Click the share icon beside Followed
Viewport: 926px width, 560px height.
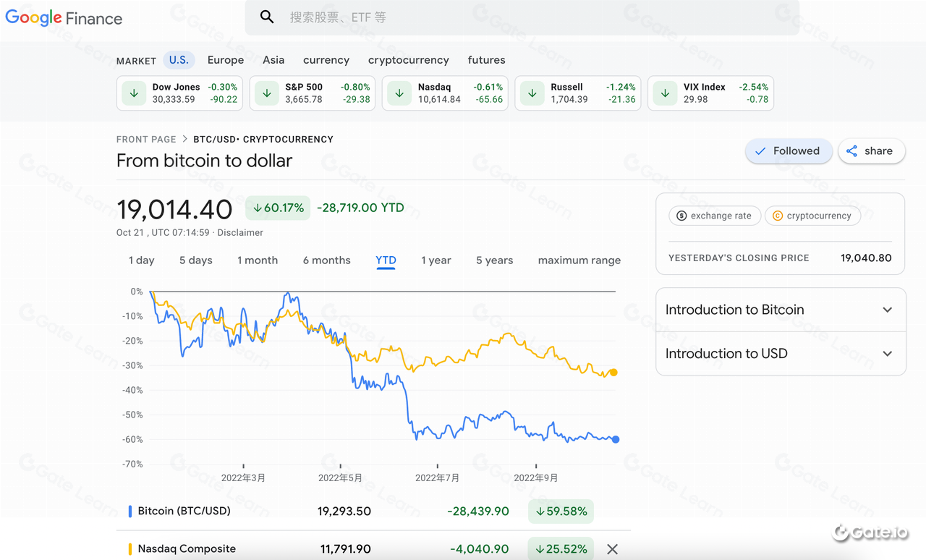(x=851, y=150)
